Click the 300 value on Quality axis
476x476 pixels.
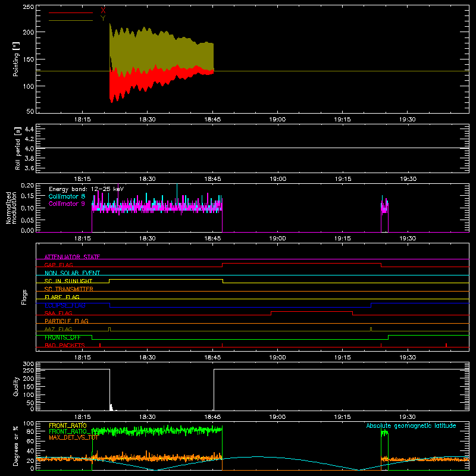click(x=29, y=364)
